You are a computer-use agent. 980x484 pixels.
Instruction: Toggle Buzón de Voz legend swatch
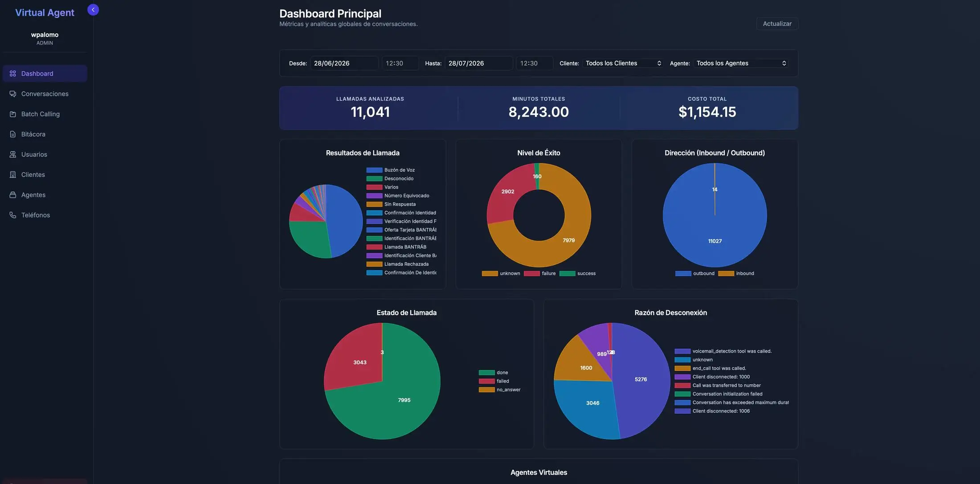pos(374,170)
